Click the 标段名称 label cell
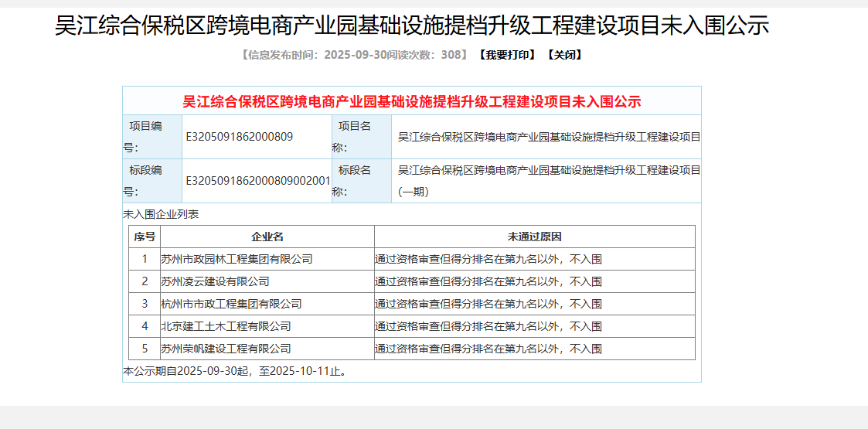This screenshot has width=868, height=429. [x=361, y=180]
